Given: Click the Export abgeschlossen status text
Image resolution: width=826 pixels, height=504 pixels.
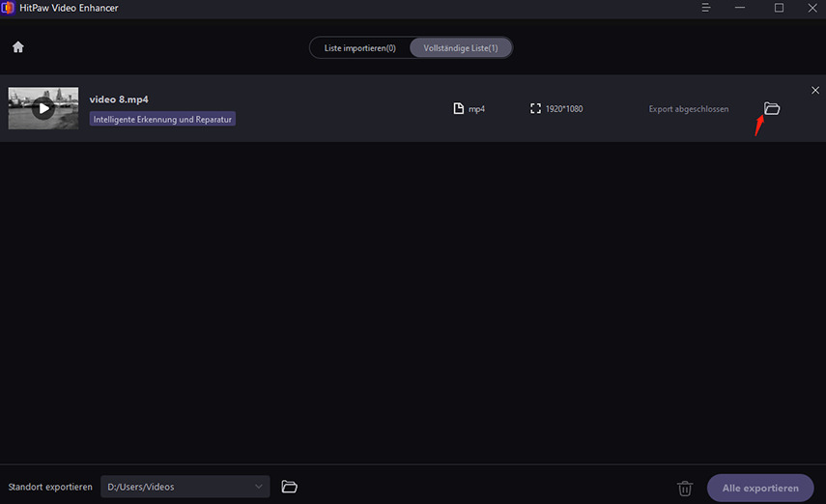Looking at the screenshot, I should tap(689, 109).
